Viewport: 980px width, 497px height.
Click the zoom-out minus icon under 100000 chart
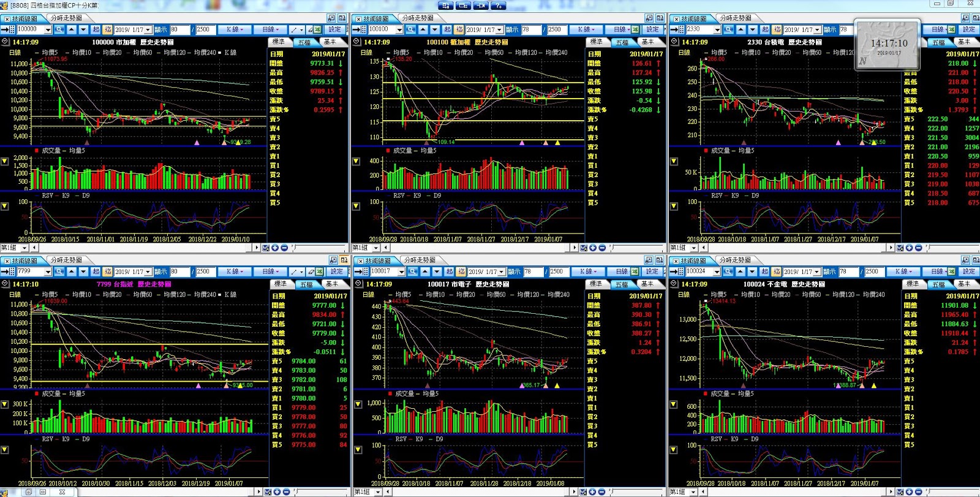[285, 248]
